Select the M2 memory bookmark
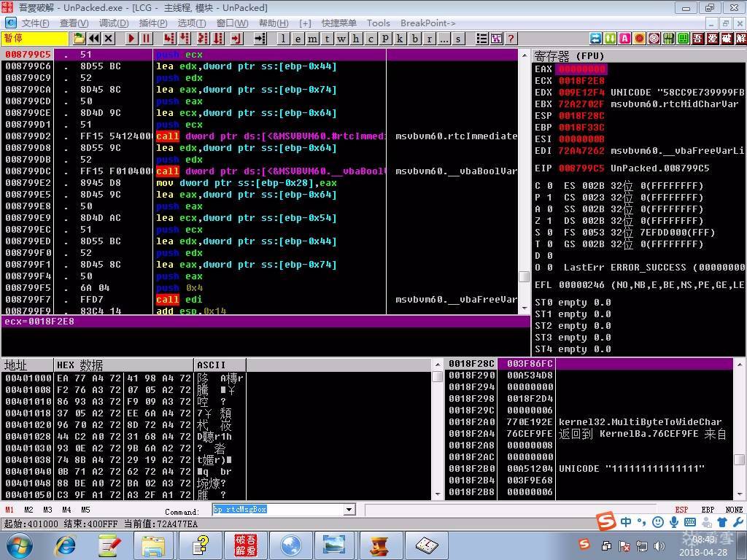Viewport: 747px width, 560px height. (x=28, y=510)
